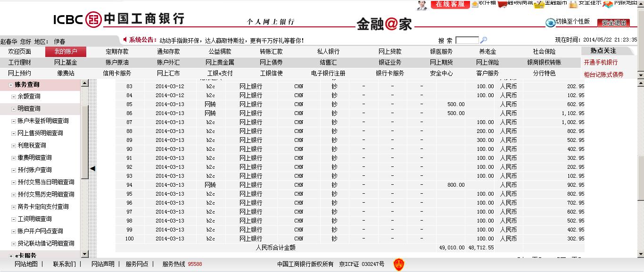
Task: Open the 转账汇款 menu item
Action: (271, 52)
